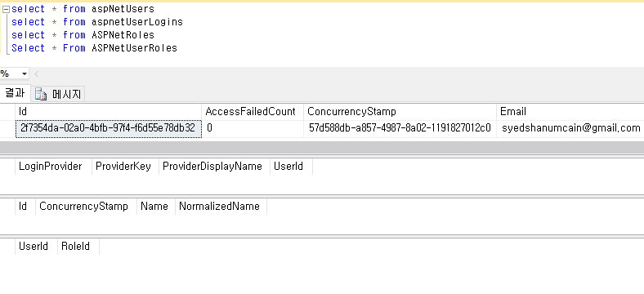This screenshot has width=644, height=294.
Task: Click the 메시지 tab icon
Action: [x=41, y=94]
